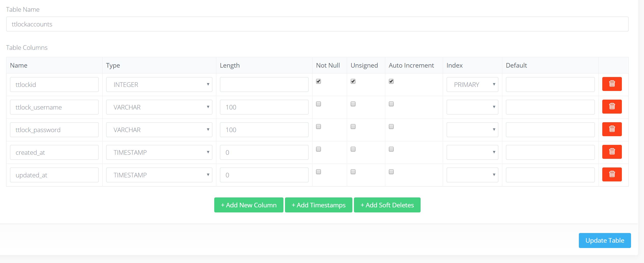Viewport: 644px width, 263px height.
Task: Click the Add New Column button
Action: point(248,205)
